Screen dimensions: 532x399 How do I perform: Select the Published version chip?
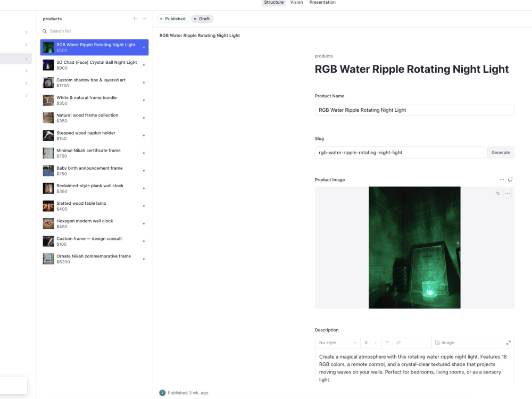(x=173, y=19)
